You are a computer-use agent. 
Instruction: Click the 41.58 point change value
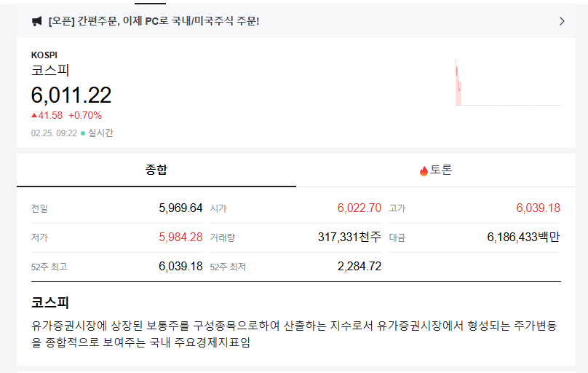tap(50, 116)
